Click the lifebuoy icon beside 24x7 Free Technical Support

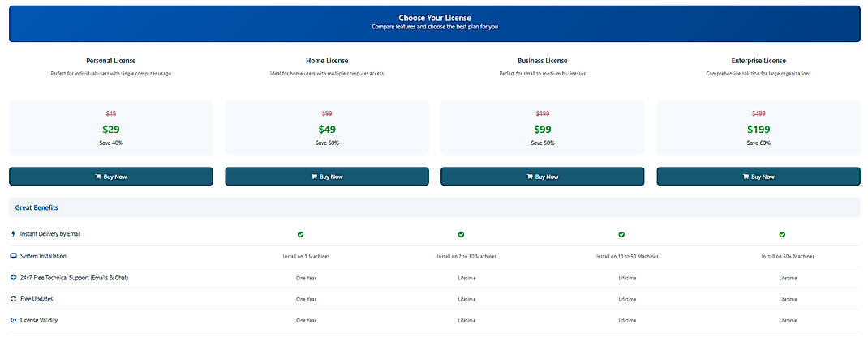pos(13,278)
